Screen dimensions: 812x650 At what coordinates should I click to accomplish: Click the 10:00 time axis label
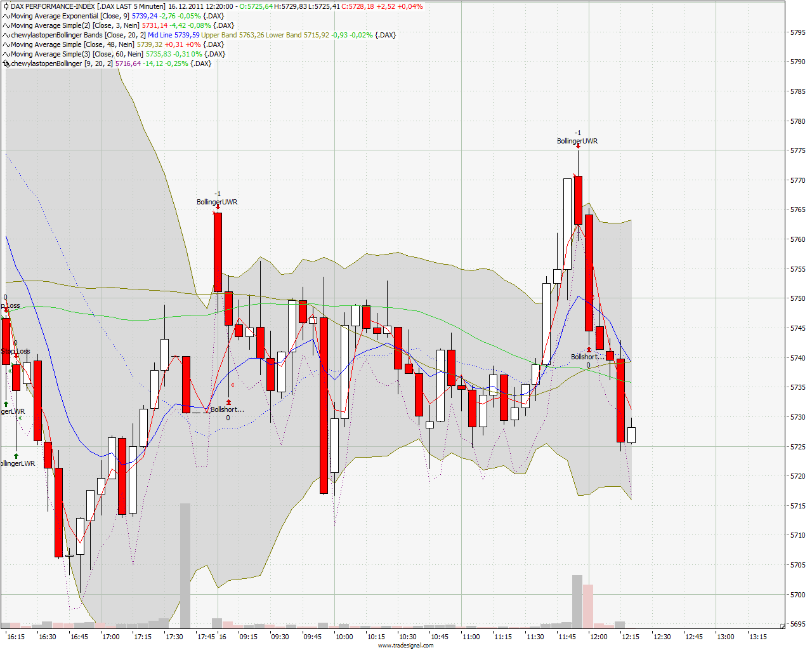tap(344, 637)
